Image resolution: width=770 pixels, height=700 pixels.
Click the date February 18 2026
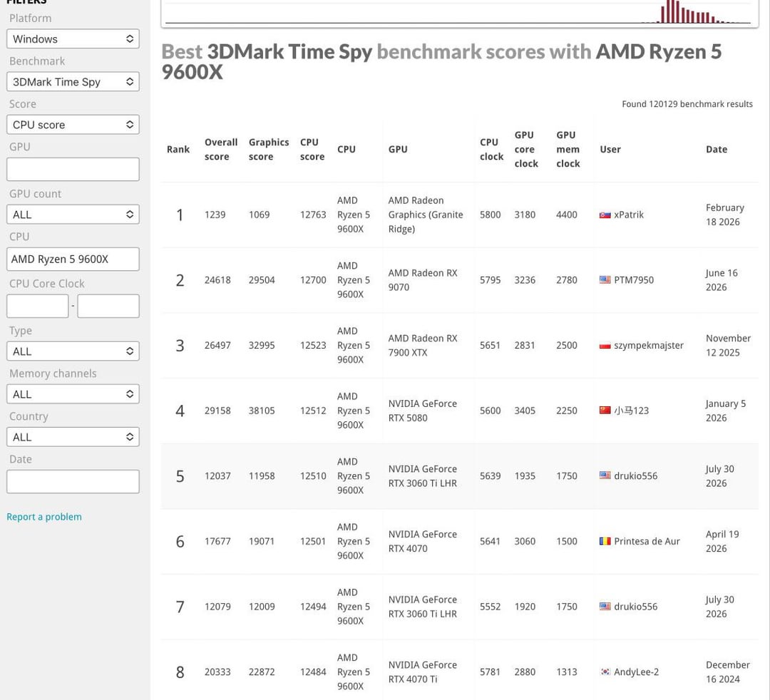click(725, 215)
